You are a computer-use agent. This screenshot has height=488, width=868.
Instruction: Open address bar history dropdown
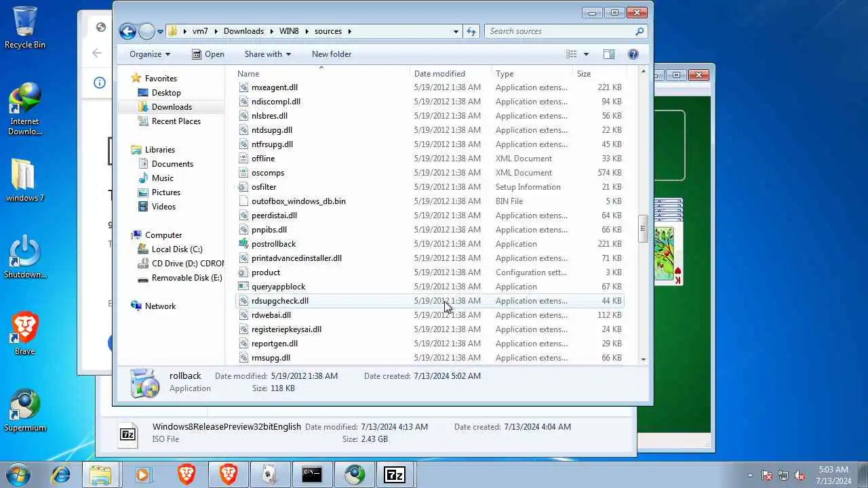pos(456,31)
